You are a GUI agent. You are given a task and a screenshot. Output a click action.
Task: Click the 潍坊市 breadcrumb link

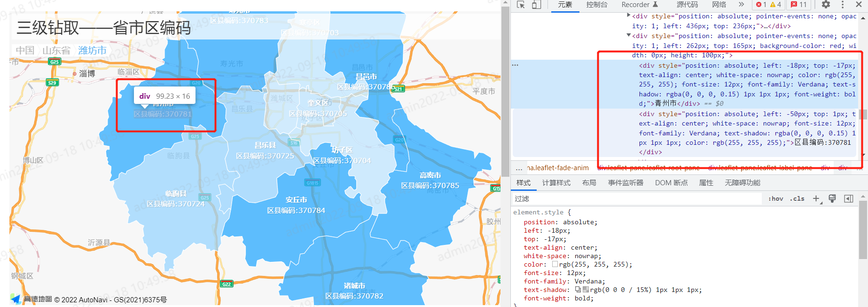pos(92,50)
